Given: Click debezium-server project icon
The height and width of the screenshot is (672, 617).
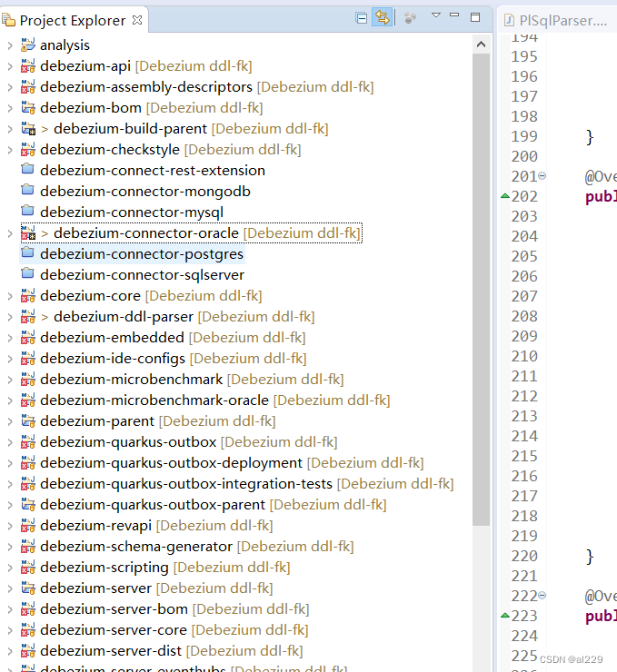Looking at the screenshot, I should point(28,588).
